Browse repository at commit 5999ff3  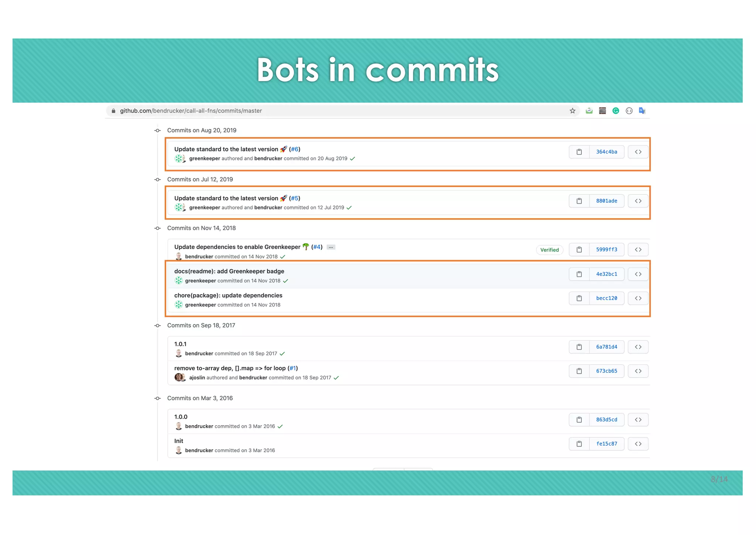point(638,250)
